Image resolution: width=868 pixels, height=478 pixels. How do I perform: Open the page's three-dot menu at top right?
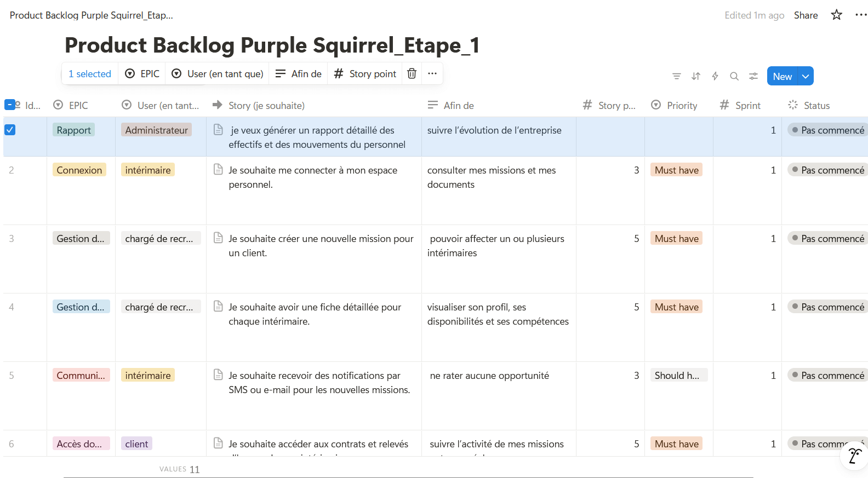tap(860, 15)
